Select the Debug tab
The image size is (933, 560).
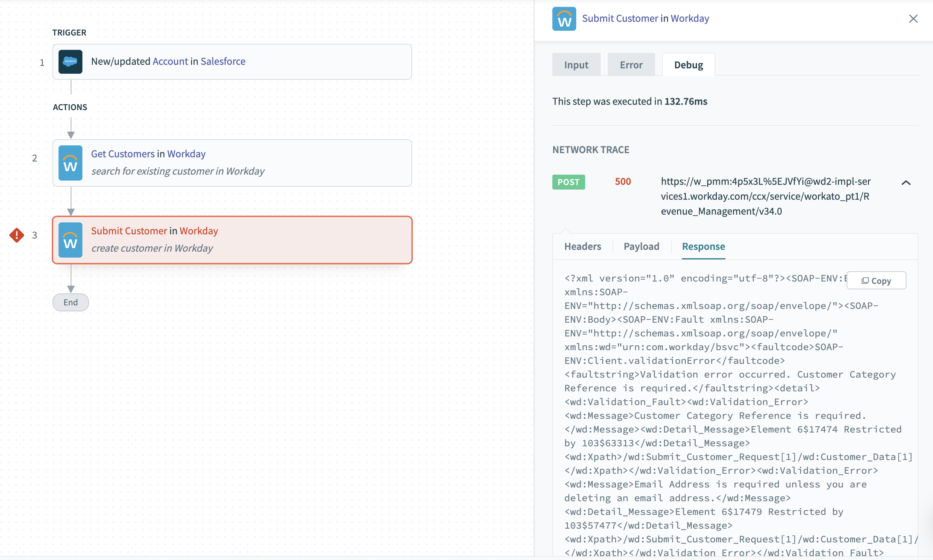tap(688, 65)
